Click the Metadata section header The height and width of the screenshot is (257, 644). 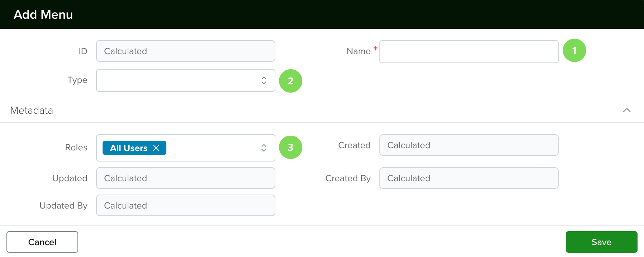click(x=32, y=110)
